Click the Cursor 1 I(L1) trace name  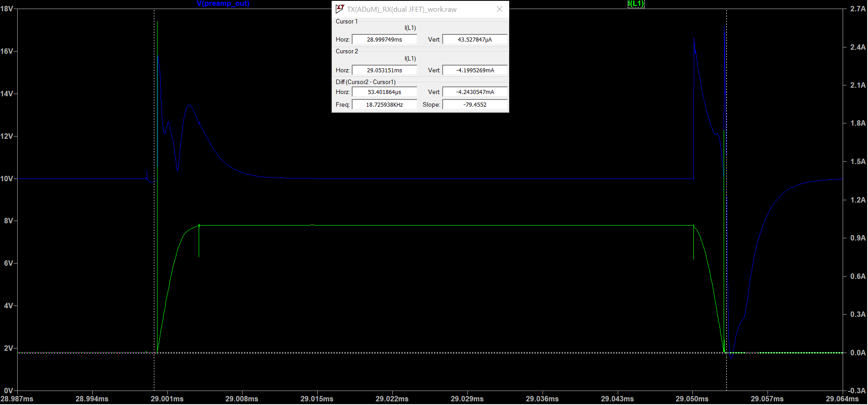click(410, 28)
